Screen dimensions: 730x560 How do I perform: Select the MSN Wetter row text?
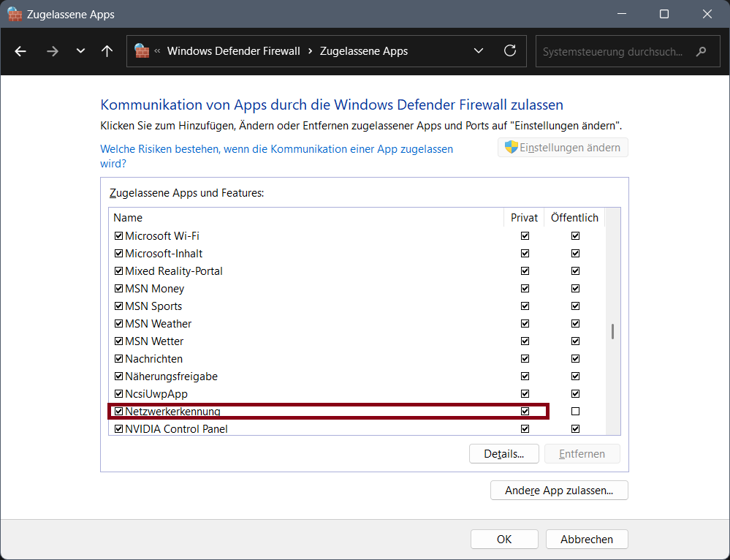click(x=154, y=341)
